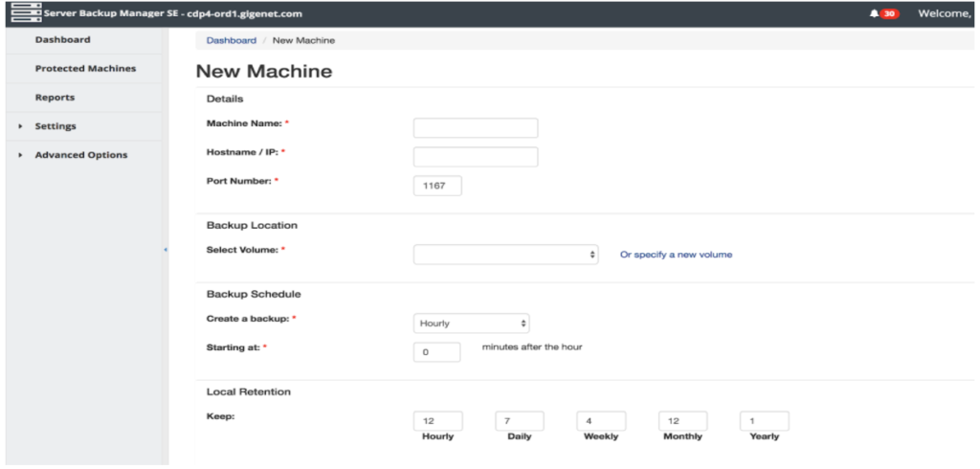Screen dimensions: 980x469
Task: Click the 'Keep:' label
Action: click(x=221, y=415)
